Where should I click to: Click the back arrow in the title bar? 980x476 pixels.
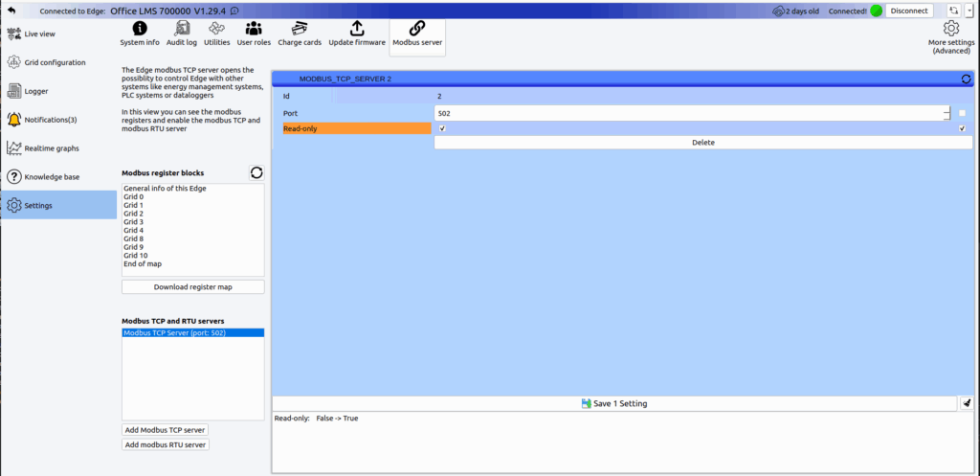[11, 11]
